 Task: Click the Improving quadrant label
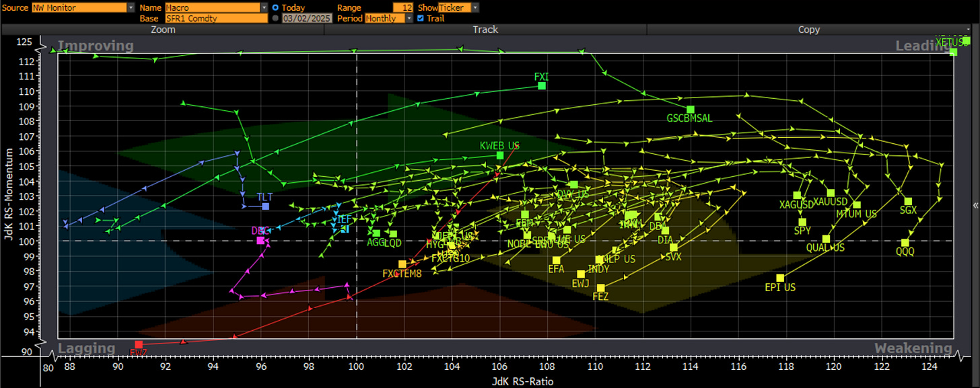(96, 46)
